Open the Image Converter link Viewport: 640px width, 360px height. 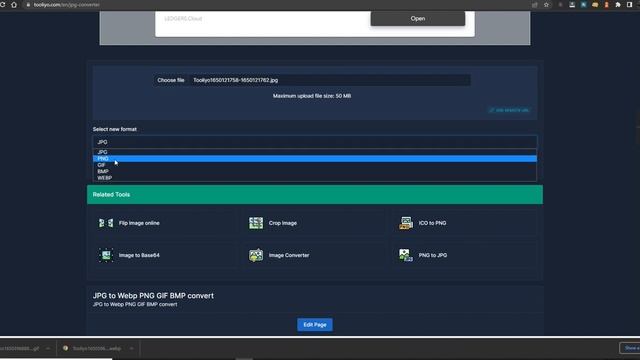(289, 255)
